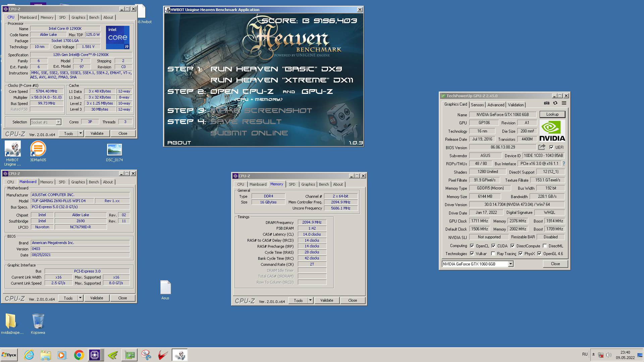Open Windows Media Player from taskbar

click(x=62, y=355)
